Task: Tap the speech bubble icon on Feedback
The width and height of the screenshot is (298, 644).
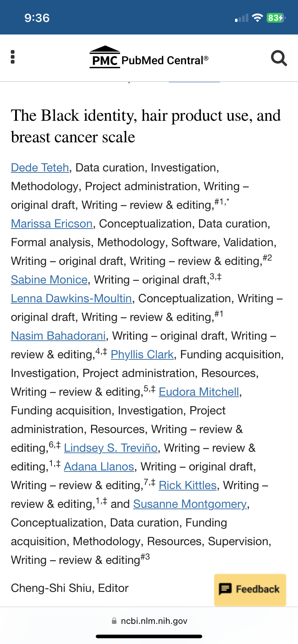Action: coord(225,590)
